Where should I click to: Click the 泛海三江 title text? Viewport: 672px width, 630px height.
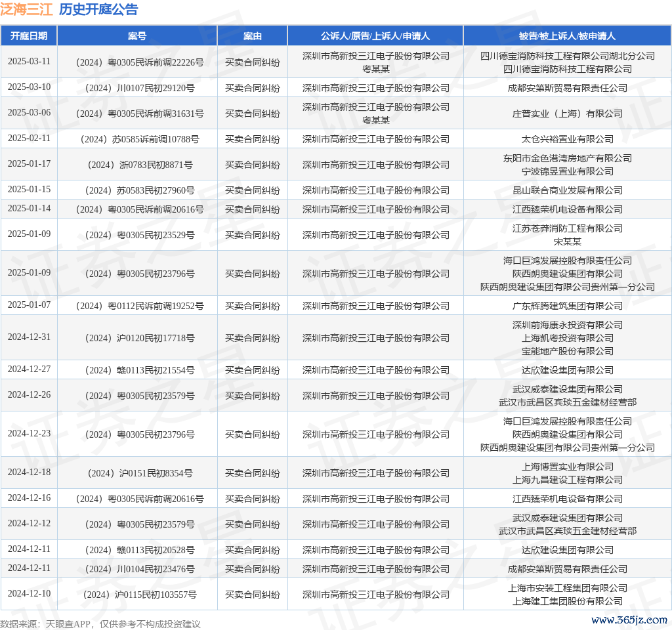[x=26, y=9]
